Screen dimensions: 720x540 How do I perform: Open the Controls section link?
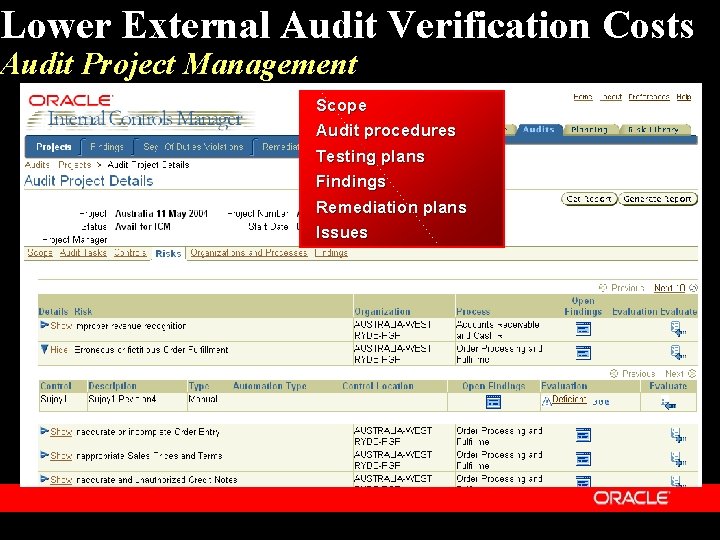(130, 253)
